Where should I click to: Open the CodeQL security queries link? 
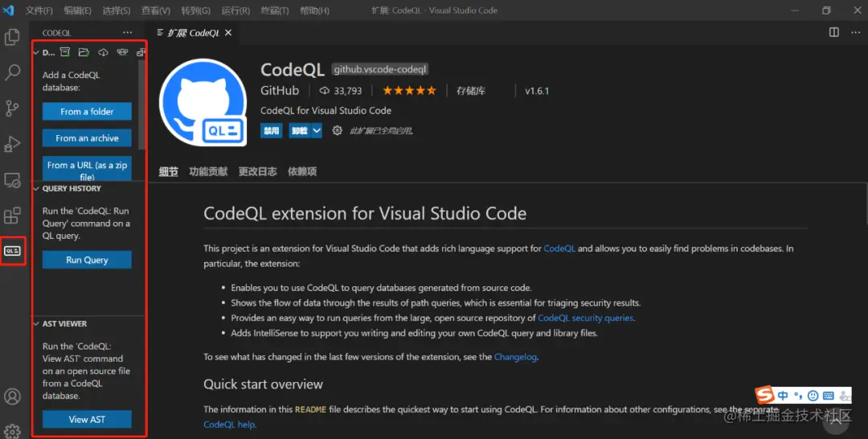tap(586, 318)
